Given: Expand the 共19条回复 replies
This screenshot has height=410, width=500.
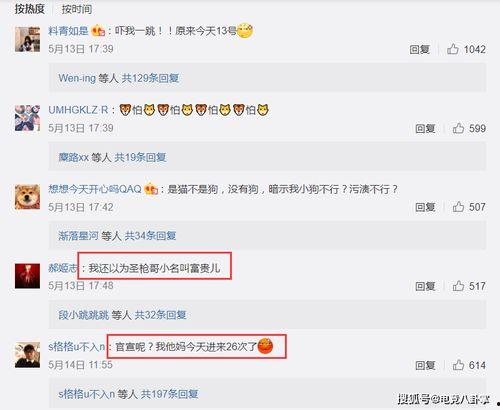Looking at the screenshot, I should (140, 157).
